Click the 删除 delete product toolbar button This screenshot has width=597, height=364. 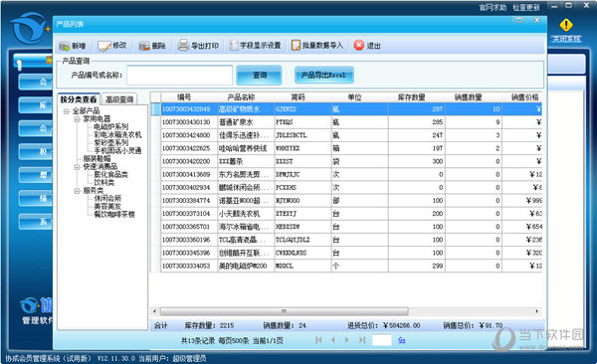point(152,46)
